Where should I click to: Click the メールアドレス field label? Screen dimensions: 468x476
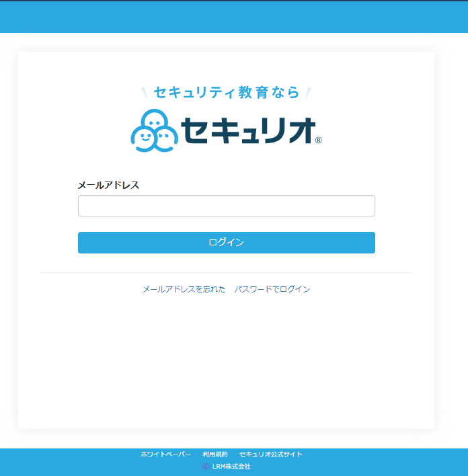pos(108,185)
